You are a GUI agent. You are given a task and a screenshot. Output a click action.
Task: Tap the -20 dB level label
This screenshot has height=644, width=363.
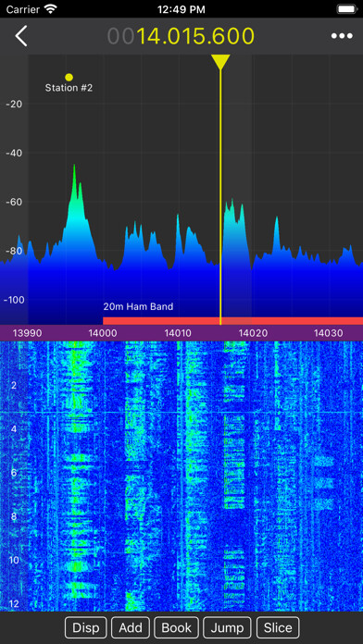[14, 105]
